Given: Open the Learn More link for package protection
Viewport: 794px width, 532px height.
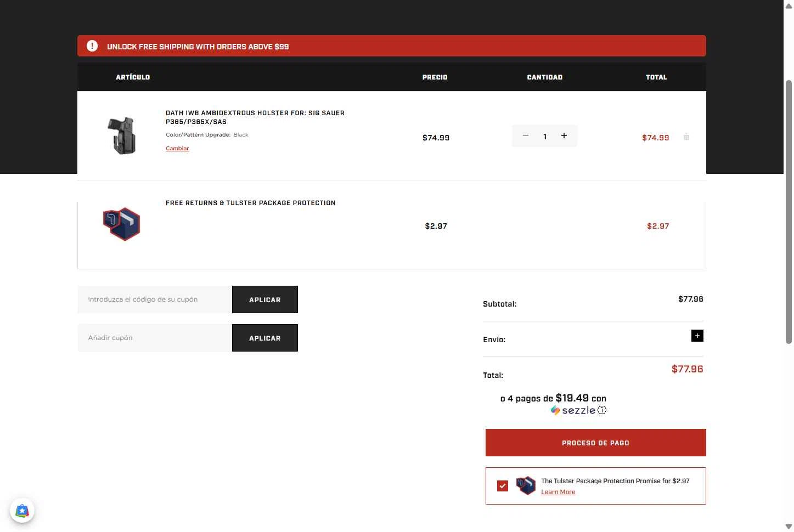Looking at the screenshot, I should pos(558,492).
